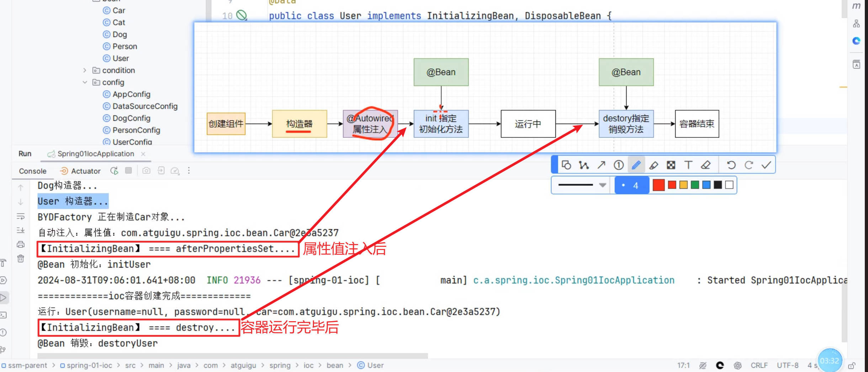Activate the highlighter marker tool
The width and height of the screenshot is (868, 372).
tap(653, 165)
